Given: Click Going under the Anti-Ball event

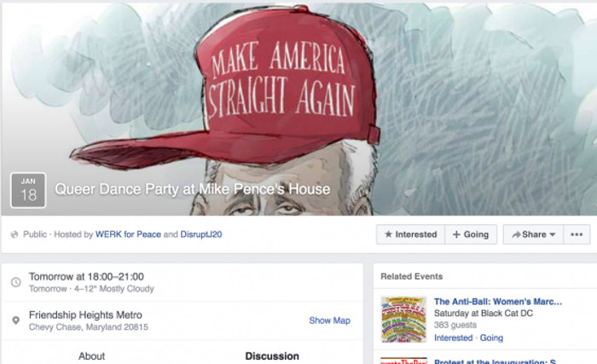Looking at the screenshot, I should pos(491,338).
